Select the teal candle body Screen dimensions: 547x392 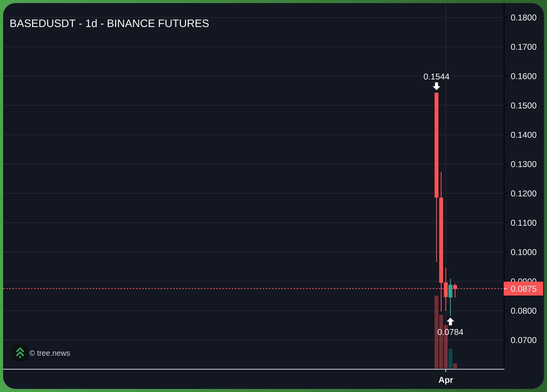click(450, 291)
